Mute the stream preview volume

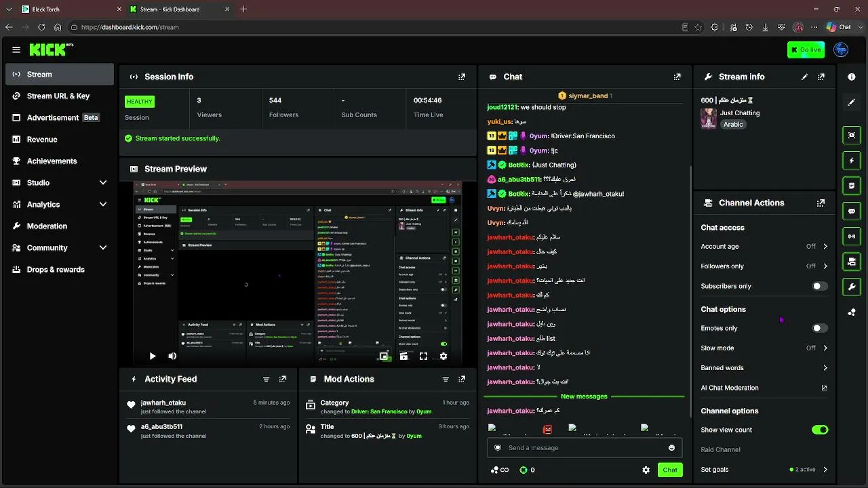click(x=172, y=356)
